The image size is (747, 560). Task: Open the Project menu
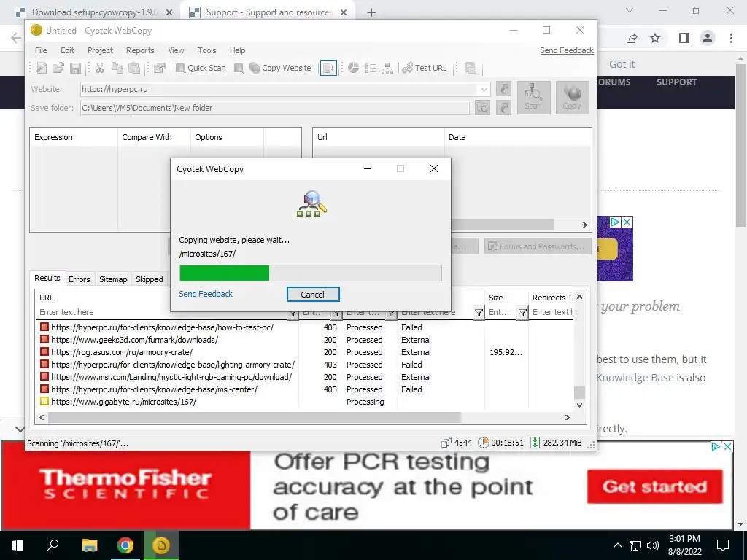pyautogui.click(x=100, y=50)
